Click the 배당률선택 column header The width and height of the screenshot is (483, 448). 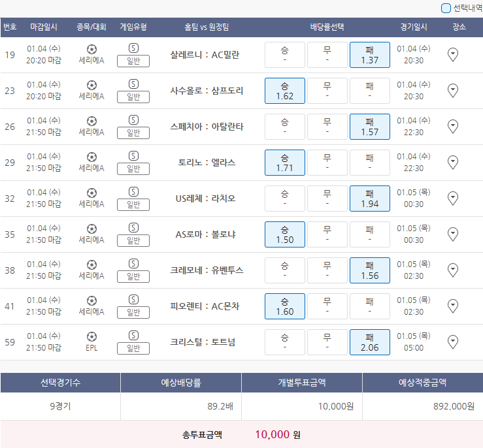pyautogui.click(x=327, y=27)
